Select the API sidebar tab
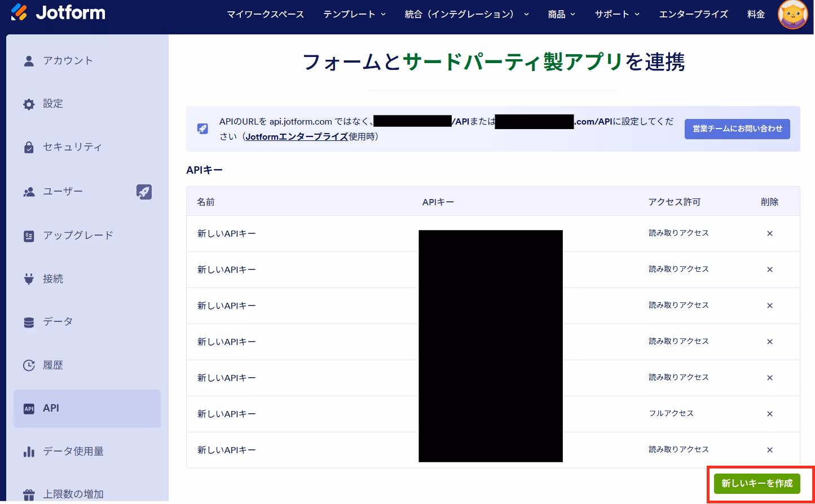 (87, 409)
